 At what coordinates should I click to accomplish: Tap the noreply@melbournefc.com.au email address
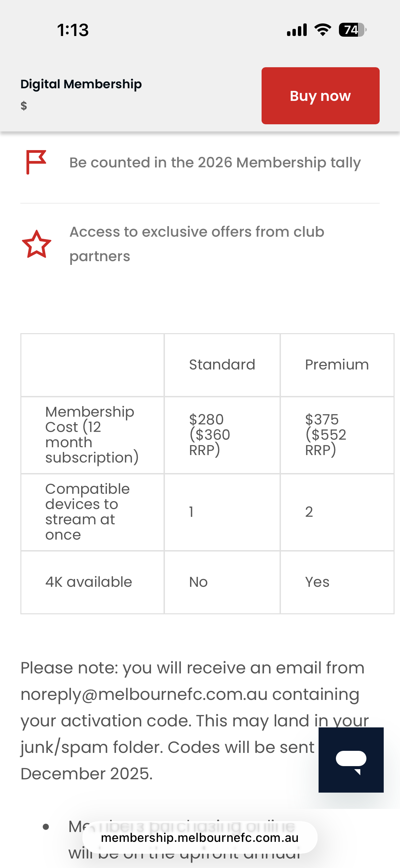[x=144, y=694]
